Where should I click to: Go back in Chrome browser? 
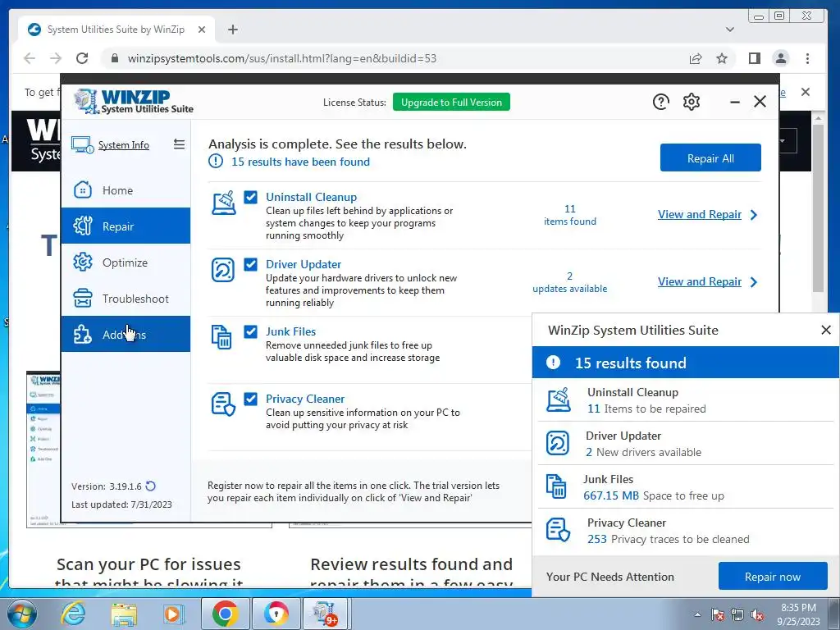coord(30,58)
